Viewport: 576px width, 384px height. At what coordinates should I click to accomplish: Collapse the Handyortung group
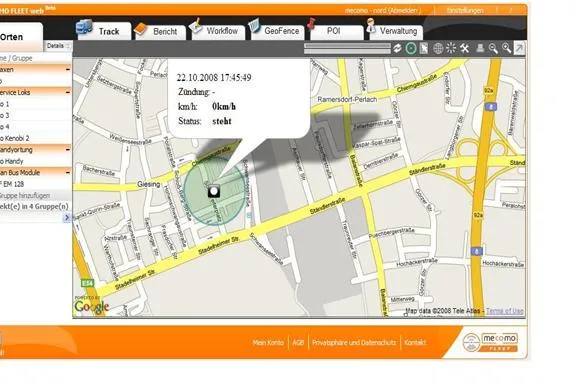coord(68,150)
